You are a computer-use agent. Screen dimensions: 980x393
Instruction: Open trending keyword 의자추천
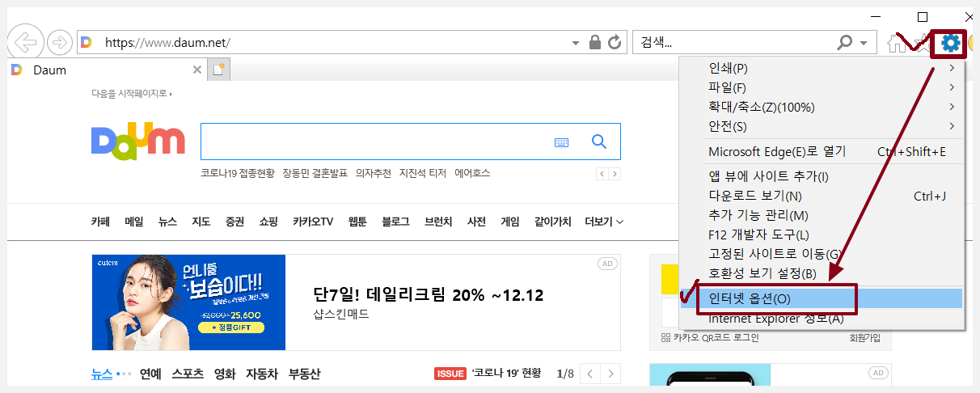tap(374, 173)
